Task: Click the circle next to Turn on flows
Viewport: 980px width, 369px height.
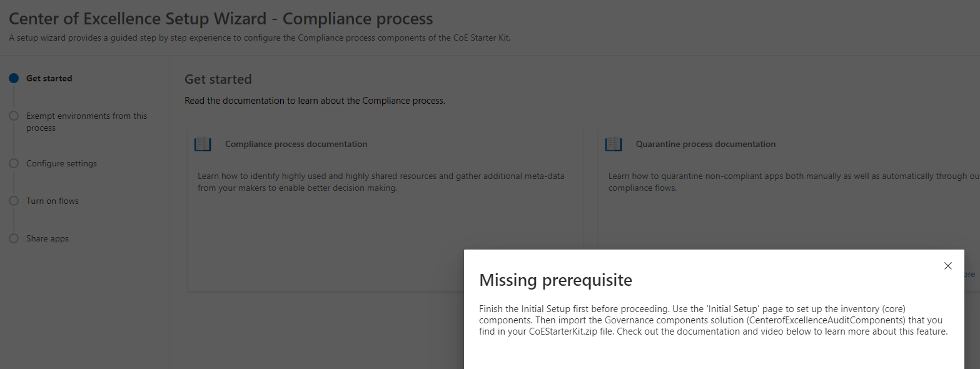Action: [14, 201]
